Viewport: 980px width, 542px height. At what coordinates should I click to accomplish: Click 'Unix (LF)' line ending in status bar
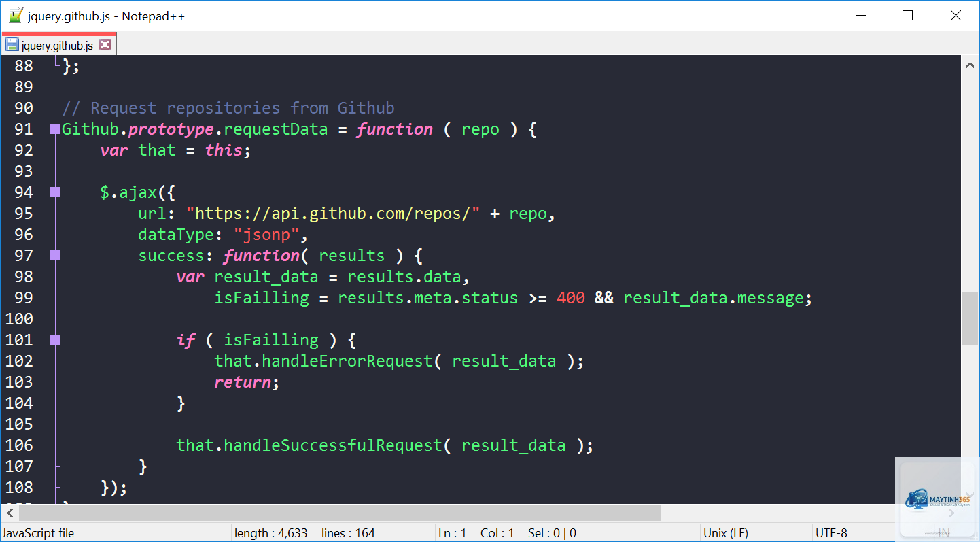726,533
